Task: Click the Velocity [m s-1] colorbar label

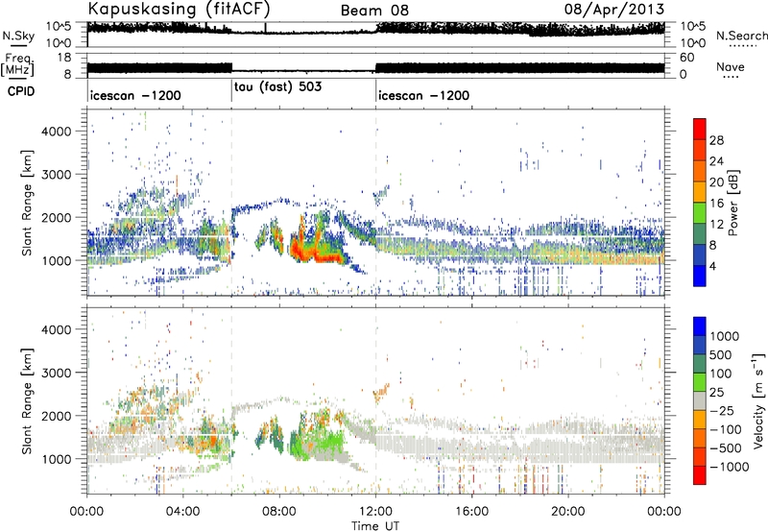Action: (758, 400)
